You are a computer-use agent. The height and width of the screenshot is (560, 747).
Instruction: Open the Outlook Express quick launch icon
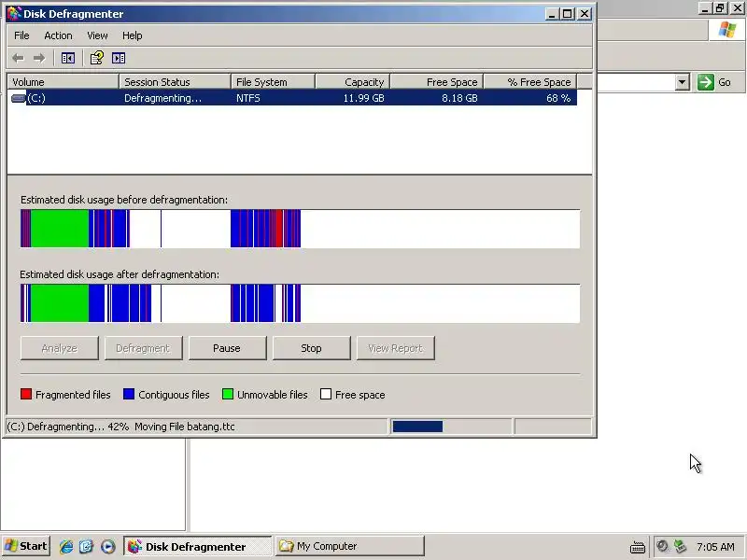click(x=86, y=546)
